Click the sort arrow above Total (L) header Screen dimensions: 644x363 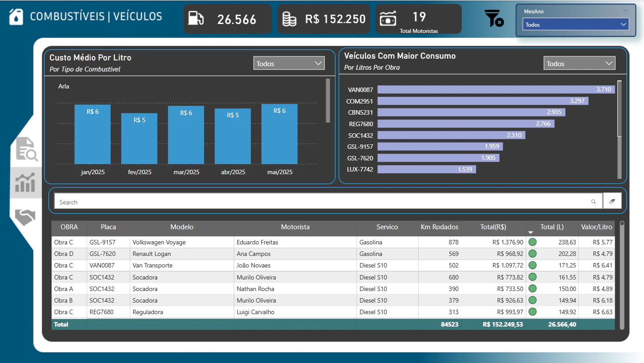coord(530,233)
